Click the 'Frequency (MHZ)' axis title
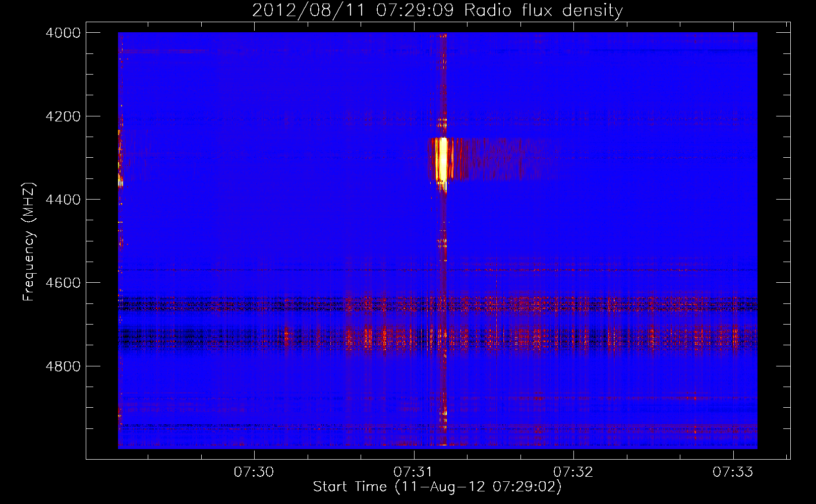816x504 pixels. click(29, 242)
